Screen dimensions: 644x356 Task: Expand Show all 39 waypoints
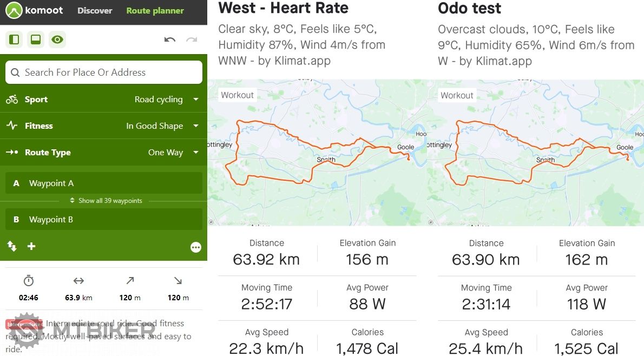pyautogui.click(x=106, y=201)
